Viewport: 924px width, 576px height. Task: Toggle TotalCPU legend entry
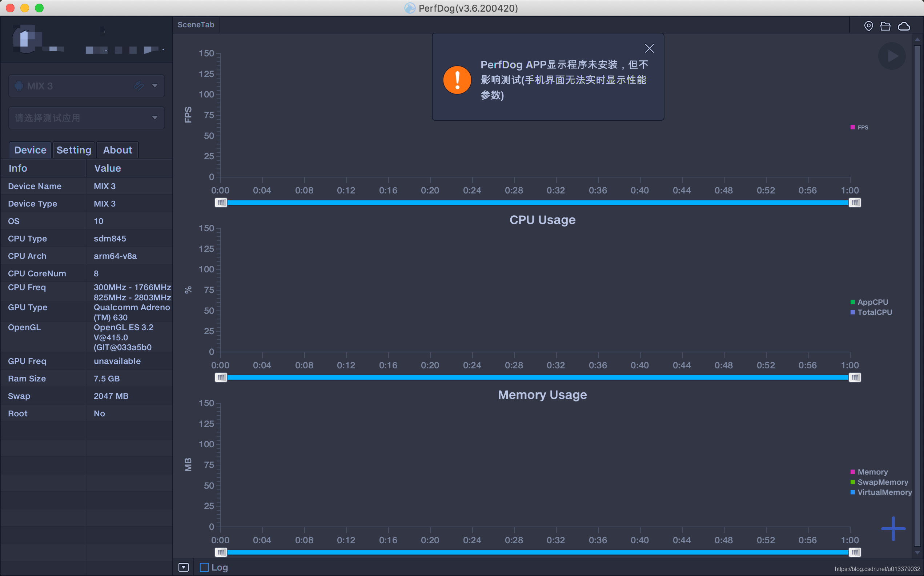tap(871, 312)
